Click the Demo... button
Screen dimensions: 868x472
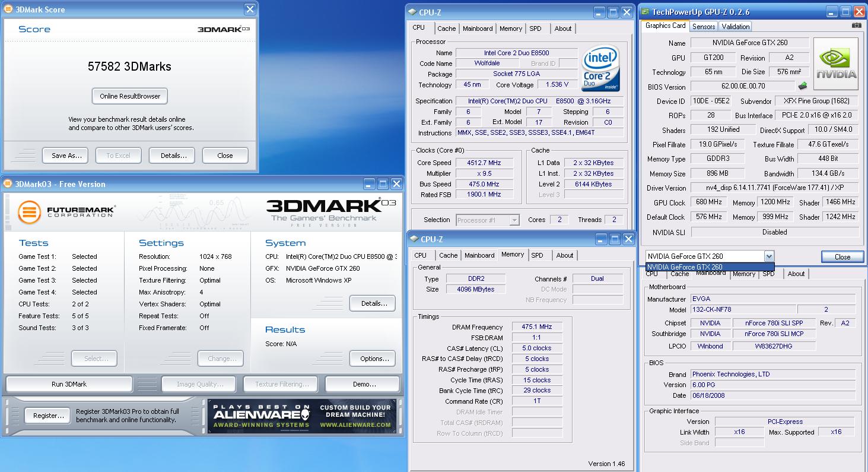click(364, 384)
